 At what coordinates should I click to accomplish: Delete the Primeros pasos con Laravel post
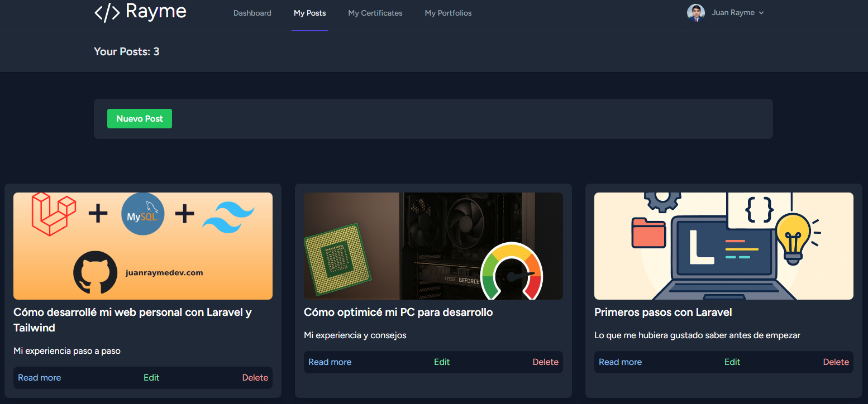(836, 362)
